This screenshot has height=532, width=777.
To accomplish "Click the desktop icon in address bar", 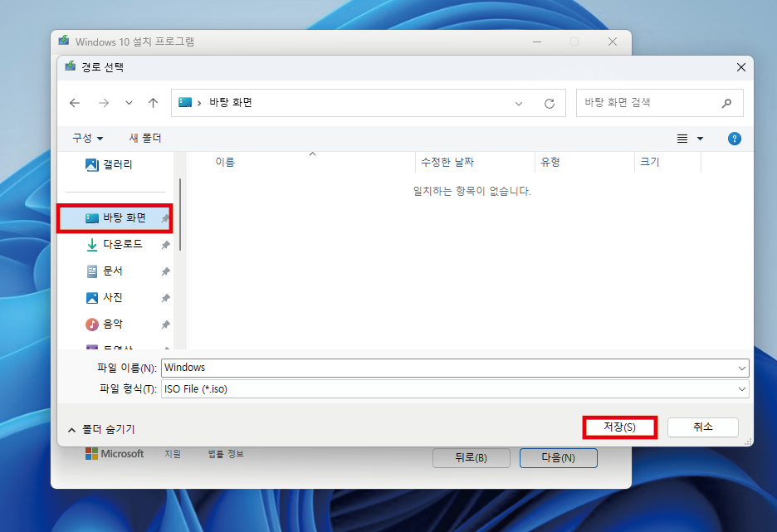I will [x=185, y=103].
